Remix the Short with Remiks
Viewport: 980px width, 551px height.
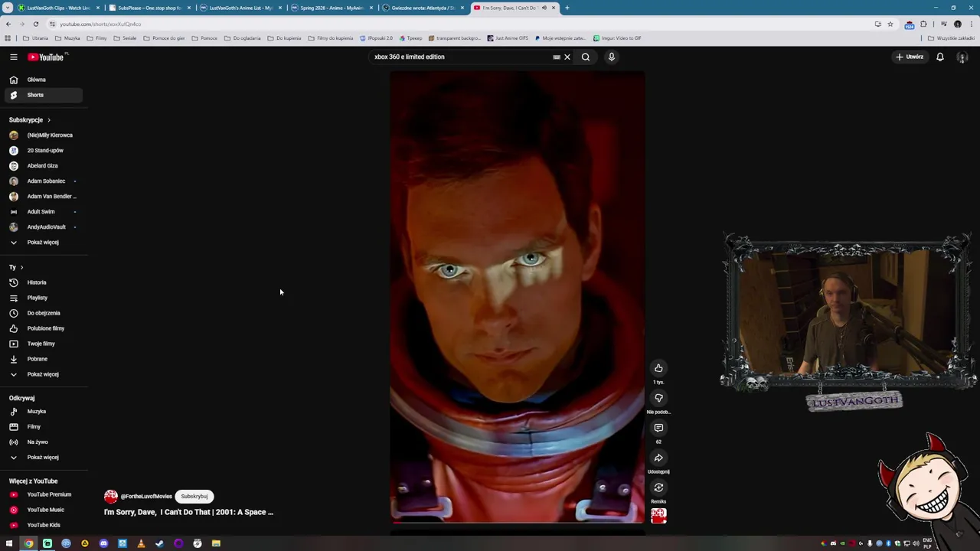(658, 487)
